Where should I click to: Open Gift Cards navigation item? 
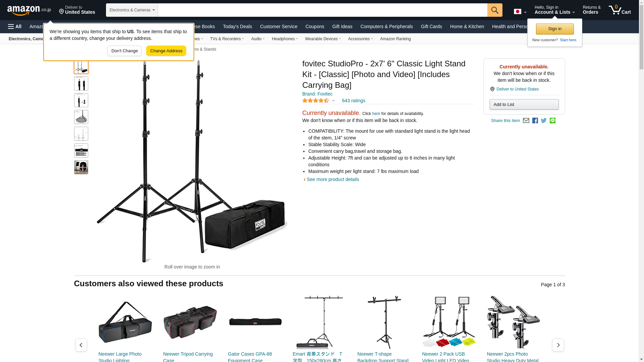(x=431, y=26)
